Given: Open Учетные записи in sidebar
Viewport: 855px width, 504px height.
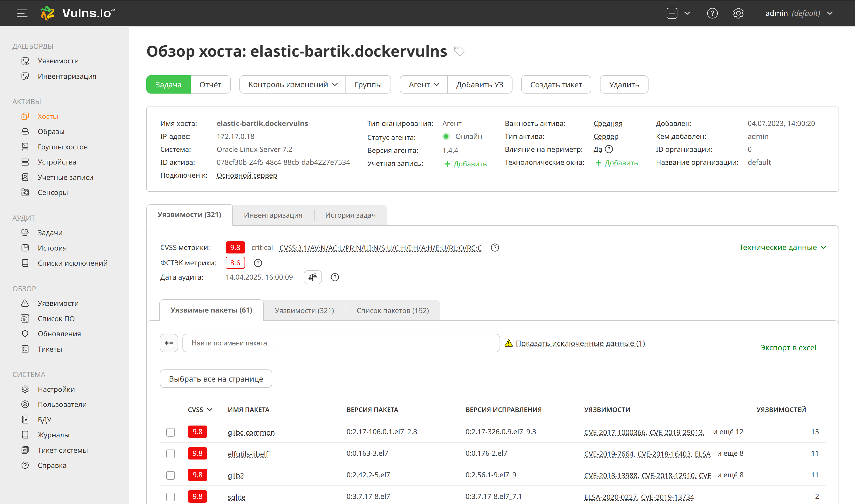Looking at the screenshot, I should tap(65, 177).
